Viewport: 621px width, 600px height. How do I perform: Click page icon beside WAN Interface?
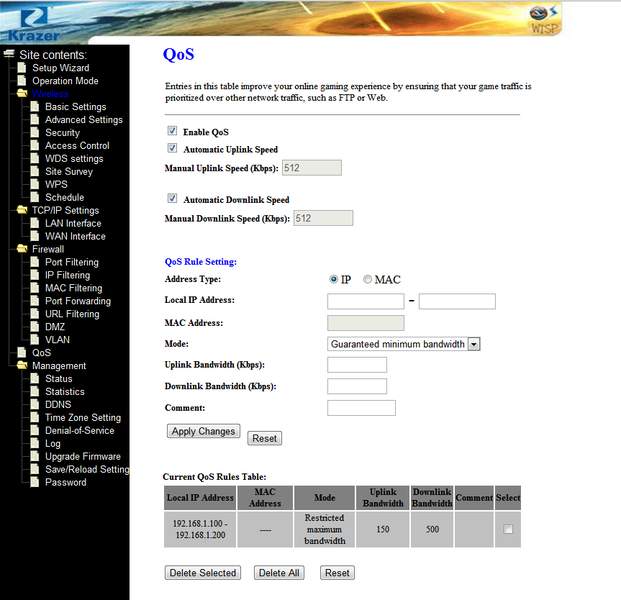tap(35, 236)
